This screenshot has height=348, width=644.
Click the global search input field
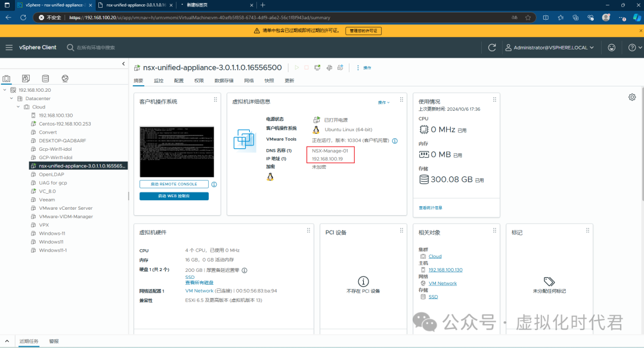(x=95, y=48)
